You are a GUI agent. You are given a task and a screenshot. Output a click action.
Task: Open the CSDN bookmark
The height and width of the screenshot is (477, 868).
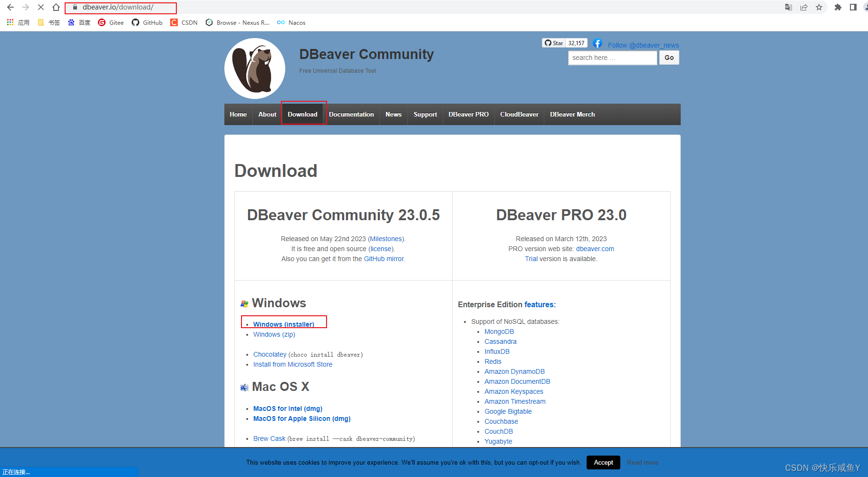pos(184,22)
